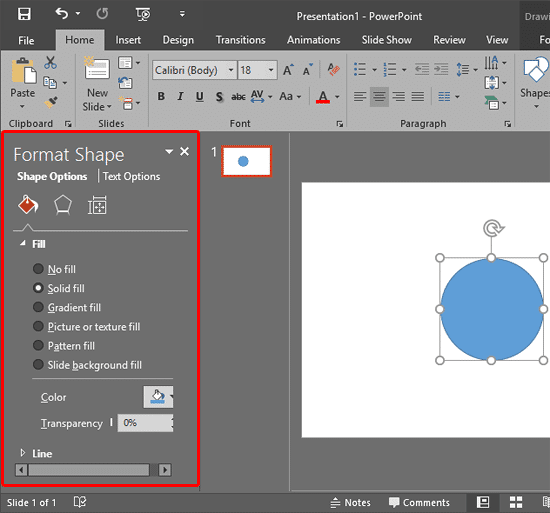Click the Save icon in the title bar
Viewport: 550px width, 513px height.
[x=24, y=14]
